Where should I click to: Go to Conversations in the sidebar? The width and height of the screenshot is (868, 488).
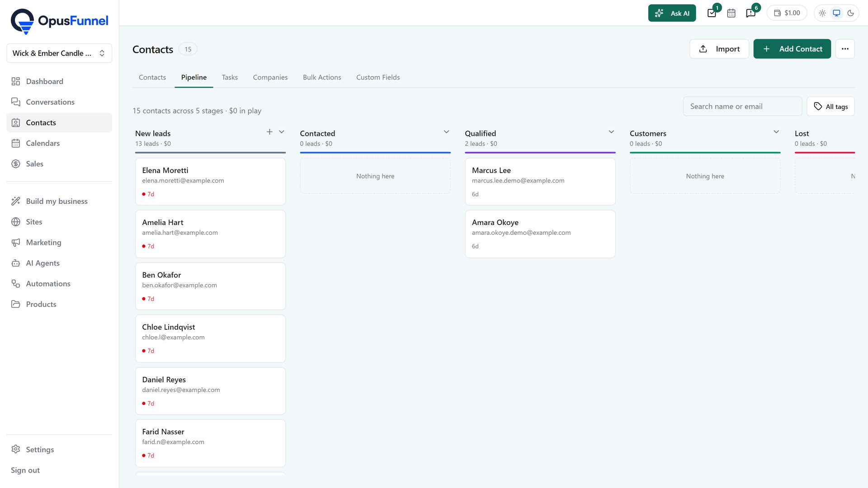pyautogui.click(x=59, y=102)
